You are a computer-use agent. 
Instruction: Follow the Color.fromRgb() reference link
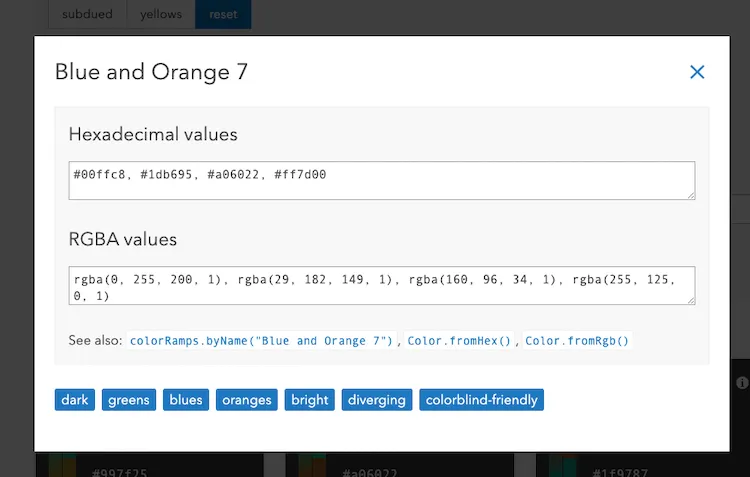577,341
